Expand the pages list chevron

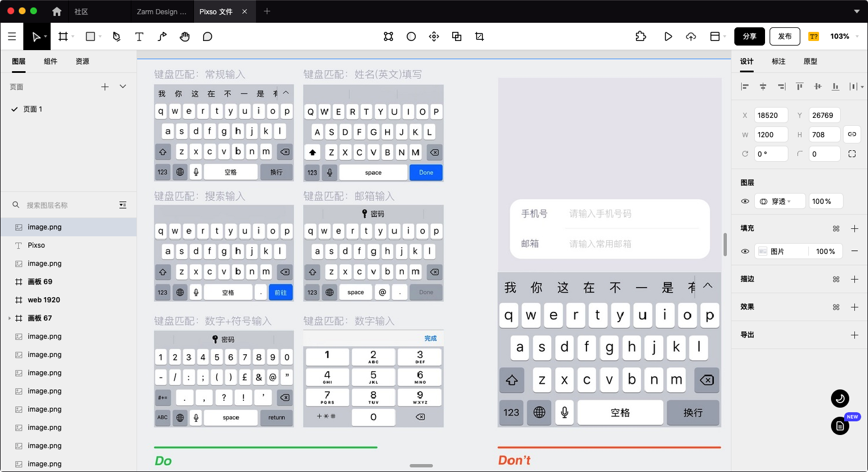click(123, 87)
